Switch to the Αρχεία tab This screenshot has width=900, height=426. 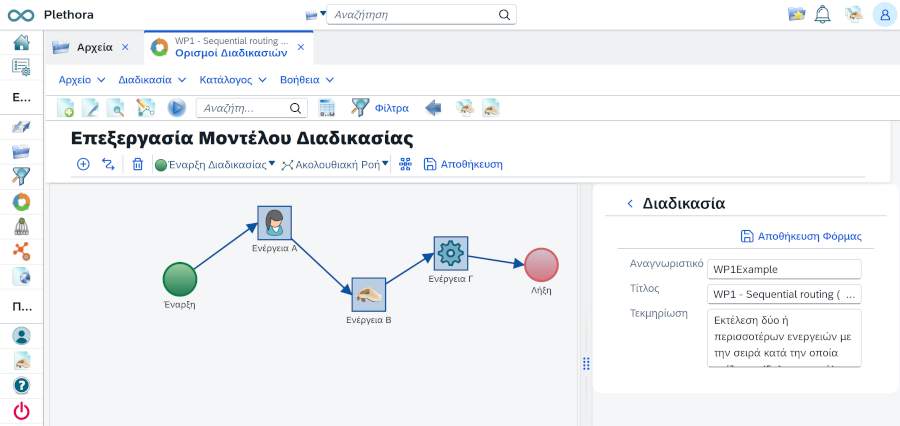click(94, 47)
